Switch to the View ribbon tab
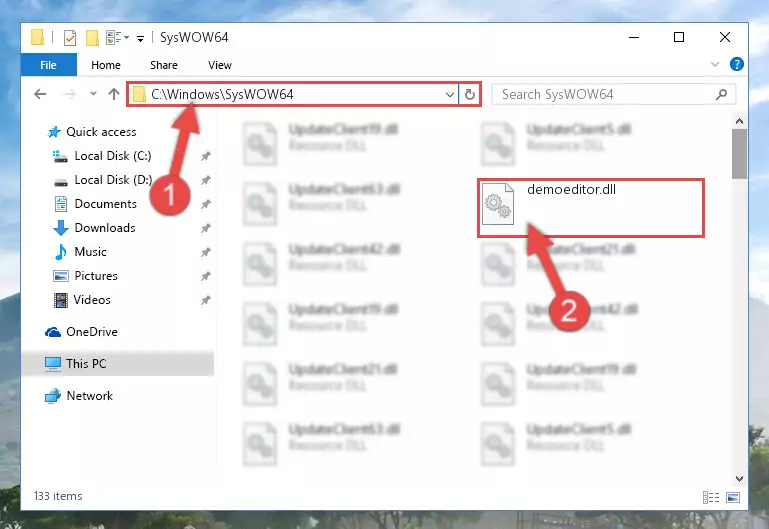This screenshot has width=769, height=529. (x=220, y=65)
